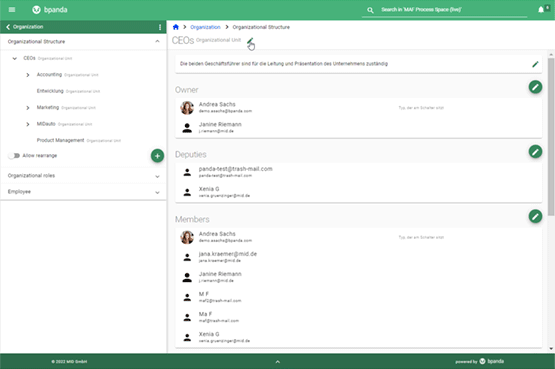Viewport: 555px width, 369px height.
Task: Open the Organization panel kebab menu
Action: coord(160,27)
